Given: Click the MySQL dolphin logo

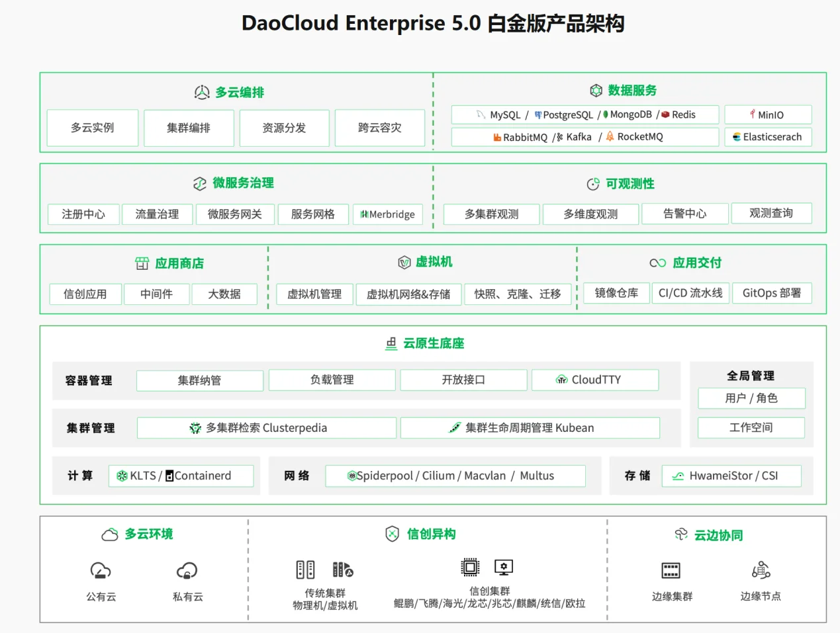Looking at the screenshot, I should [481, 114].
